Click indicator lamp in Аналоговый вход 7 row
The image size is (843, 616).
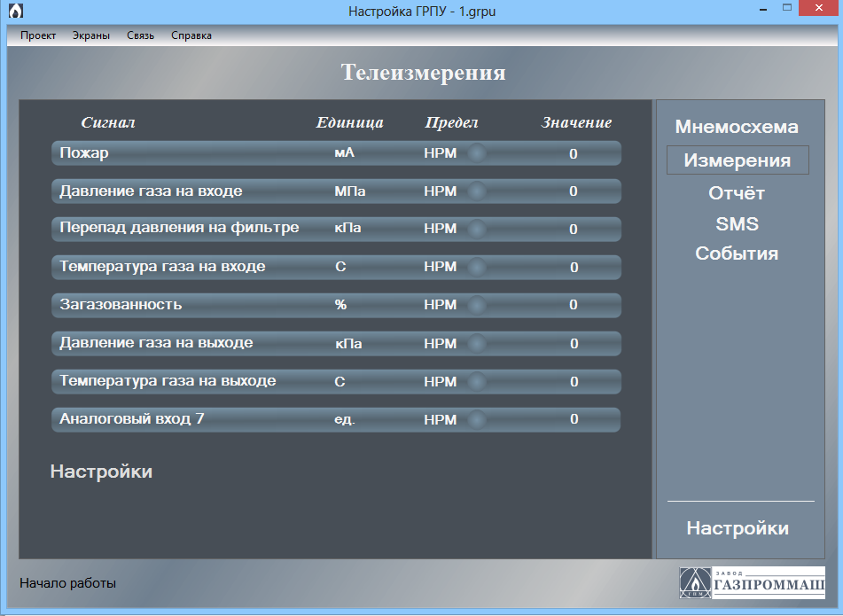click(x=476, y=419)
